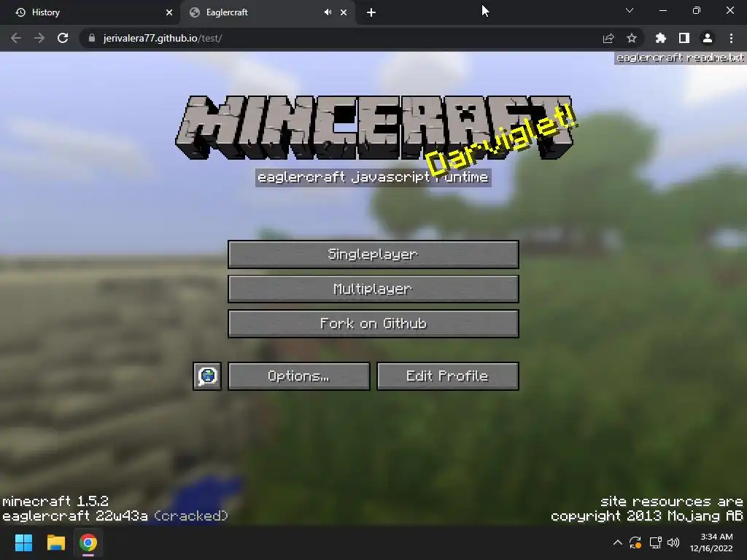Click the Fork on Github button
Image resolution: width=747 pixels, height=560 pixels.
tap(373, 324)
